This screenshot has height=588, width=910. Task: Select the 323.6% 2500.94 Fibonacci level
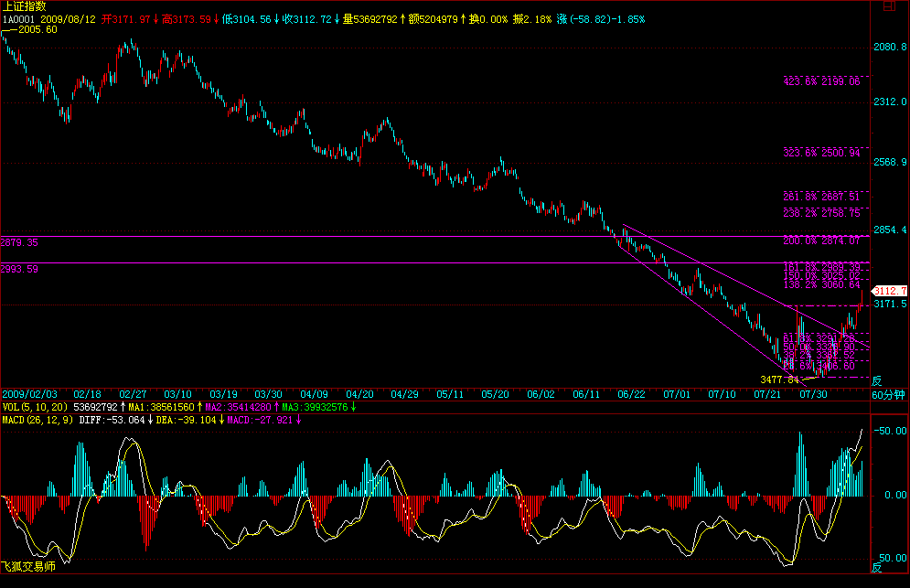point(822,153)
